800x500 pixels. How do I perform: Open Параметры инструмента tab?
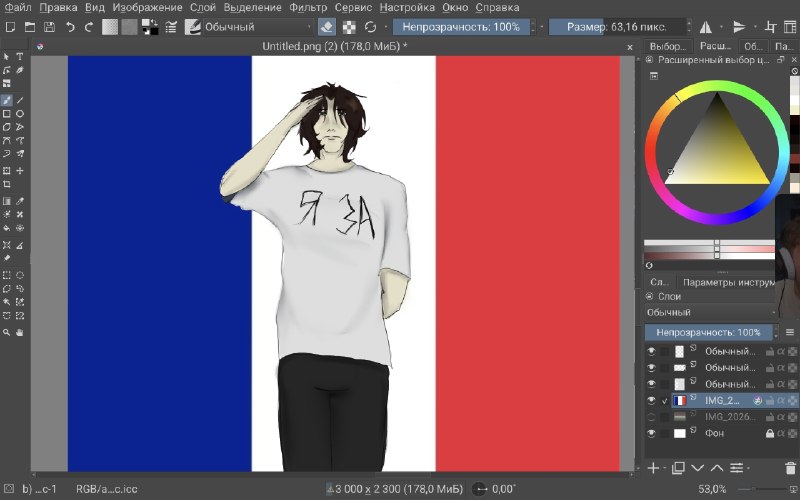tap(729, 282)
